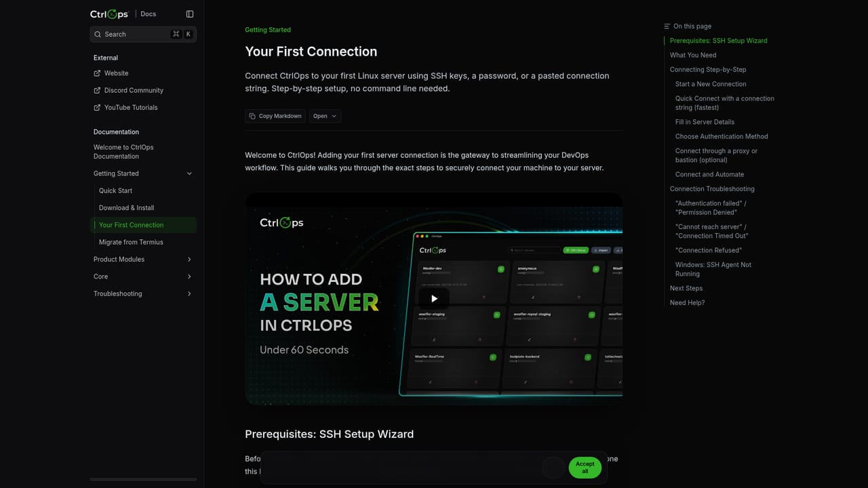This screenshot has height=488, width=868.
Task: Expand the Core section
Action: click(143, 277)
